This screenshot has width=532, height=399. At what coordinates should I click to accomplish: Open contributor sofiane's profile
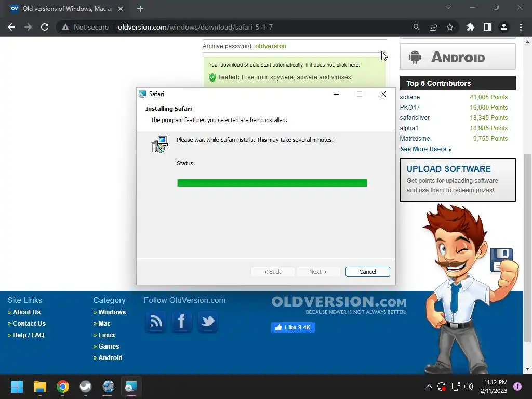409,97
